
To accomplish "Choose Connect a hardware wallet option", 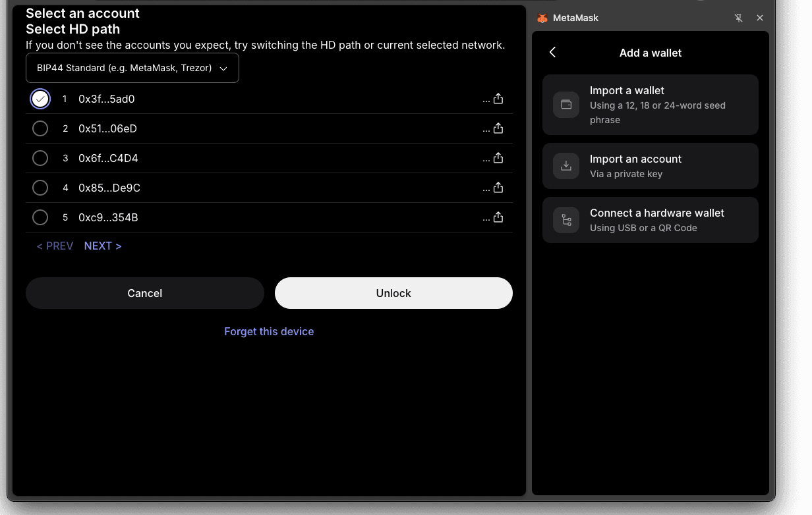I will pos(651,220).
